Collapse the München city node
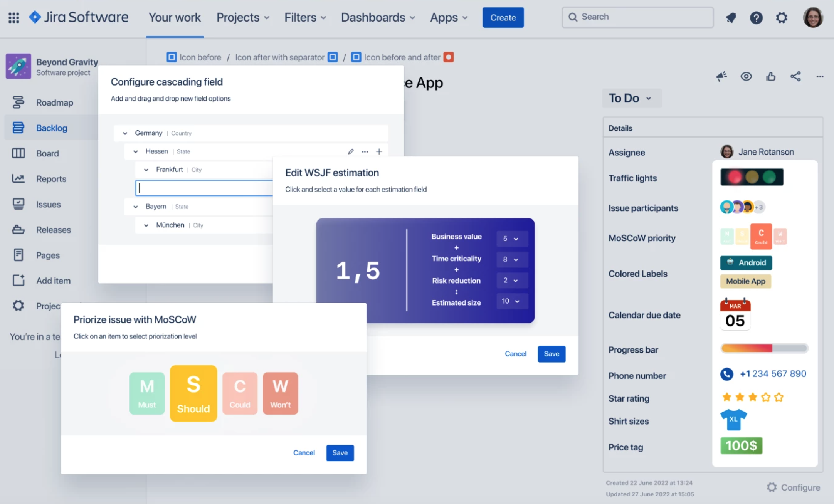This screenshot has height=504, width=834. click(x=146, y=225)
